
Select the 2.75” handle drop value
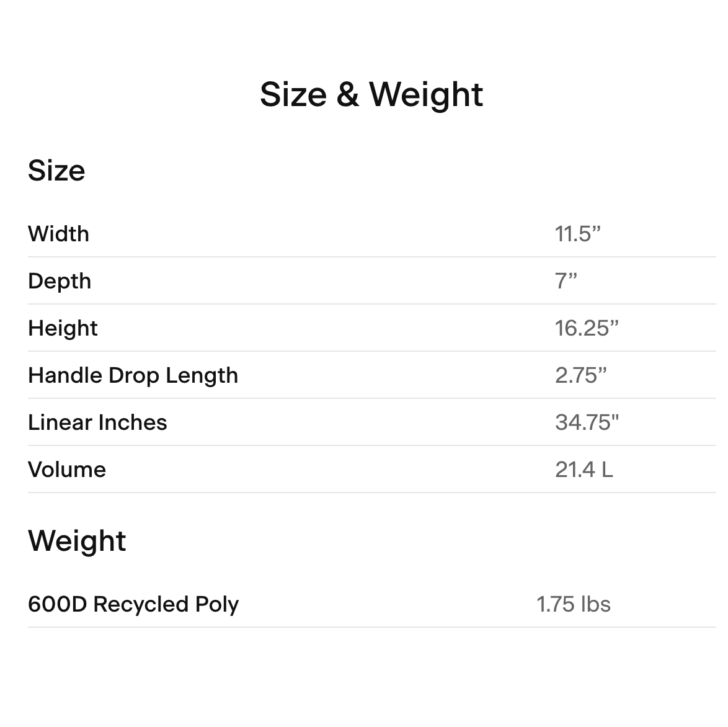coord(580,375)
